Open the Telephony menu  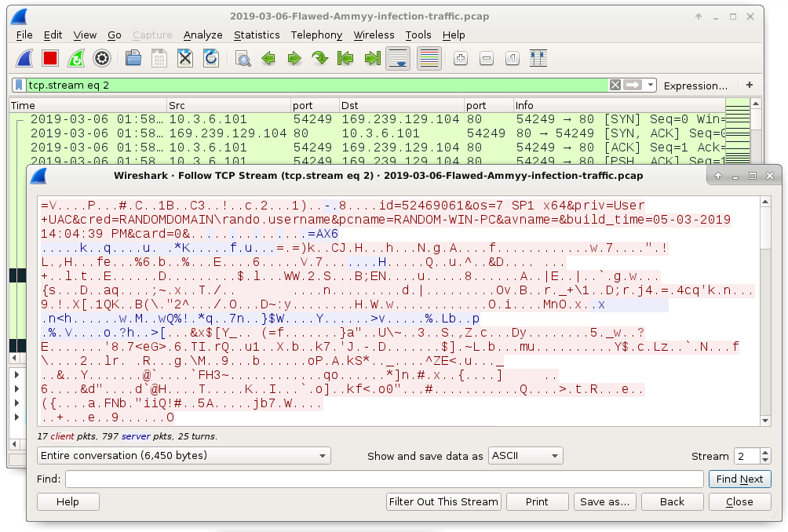[x=316, y=35]
